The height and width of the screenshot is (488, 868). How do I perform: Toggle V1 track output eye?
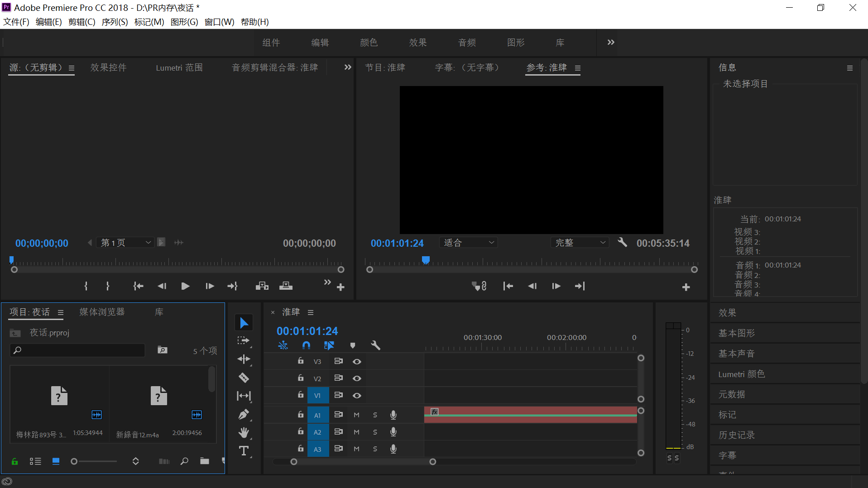357,396
